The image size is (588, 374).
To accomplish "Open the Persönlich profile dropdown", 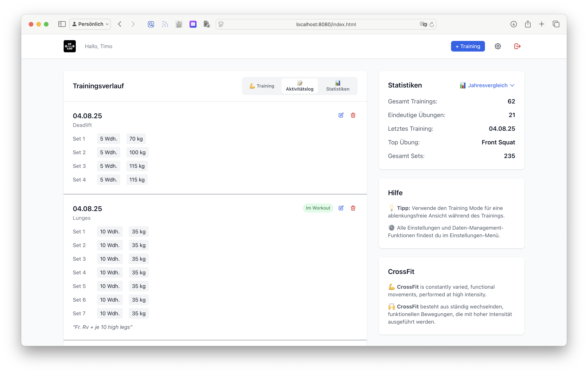I will (90, 24).
